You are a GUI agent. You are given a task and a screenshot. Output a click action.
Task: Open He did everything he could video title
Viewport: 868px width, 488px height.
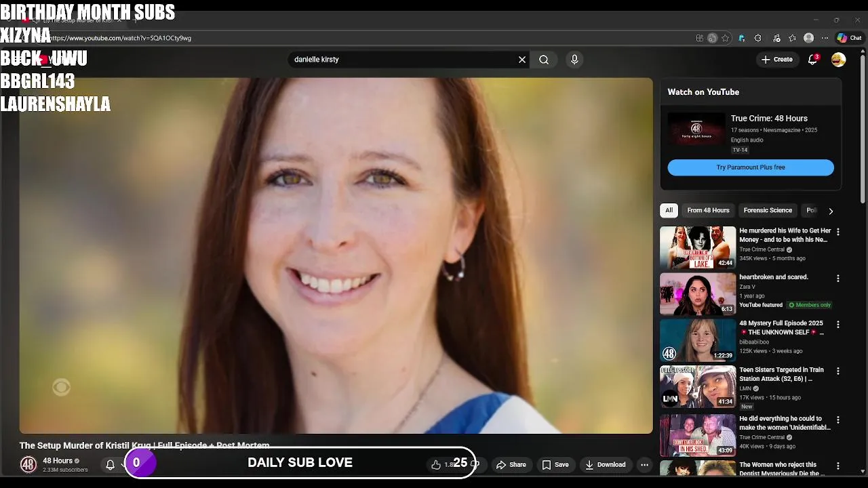(x=785, y=423)
